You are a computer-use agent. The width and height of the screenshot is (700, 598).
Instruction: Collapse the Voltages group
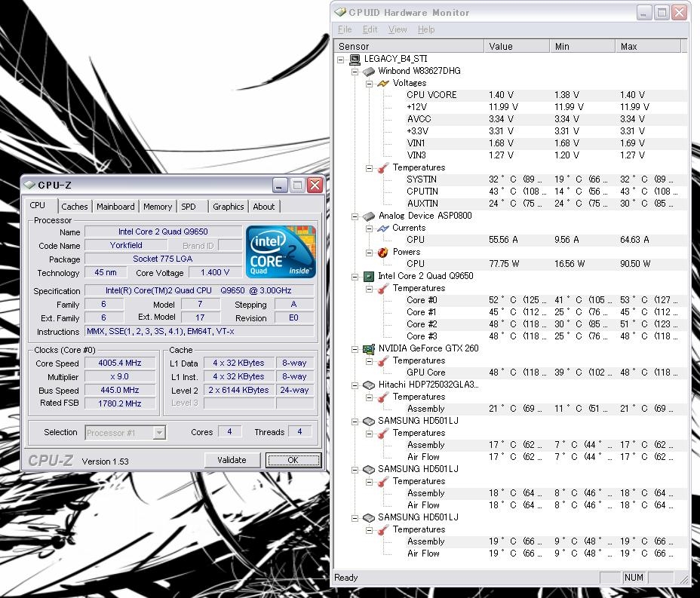click(x=369, y=84)
